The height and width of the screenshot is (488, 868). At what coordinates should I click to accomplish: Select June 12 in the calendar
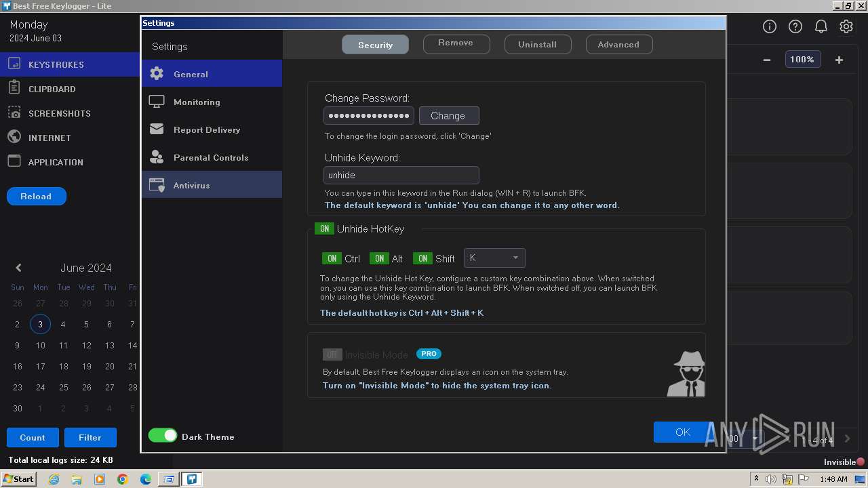click(x=86, y=345)
